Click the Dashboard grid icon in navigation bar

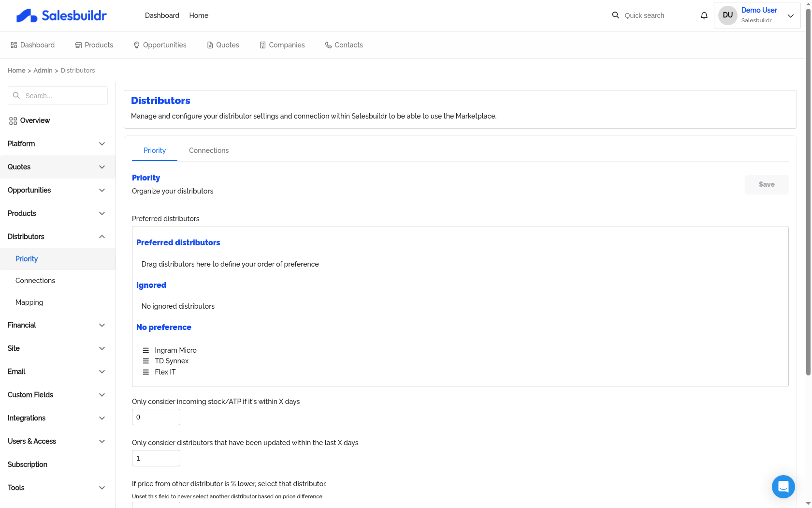coord(14,45)
